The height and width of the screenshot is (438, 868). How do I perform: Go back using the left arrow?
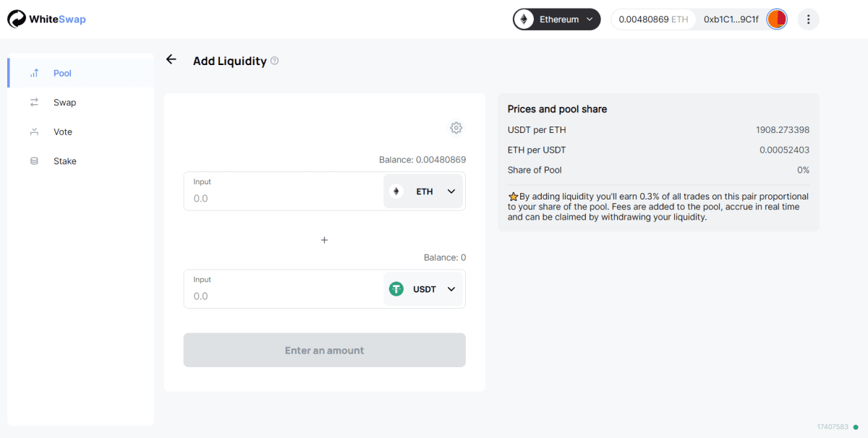coord(171,60)
